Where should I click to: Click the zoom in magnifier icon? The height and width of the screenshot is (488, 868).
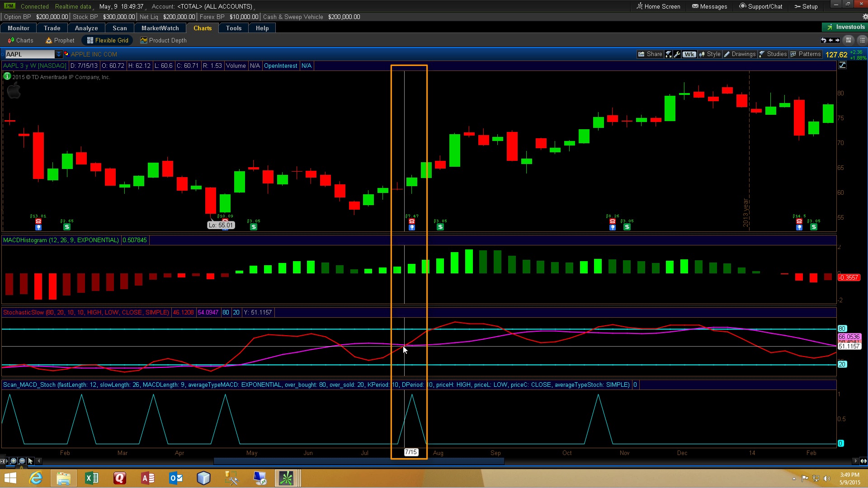click(x=13, y=461)
